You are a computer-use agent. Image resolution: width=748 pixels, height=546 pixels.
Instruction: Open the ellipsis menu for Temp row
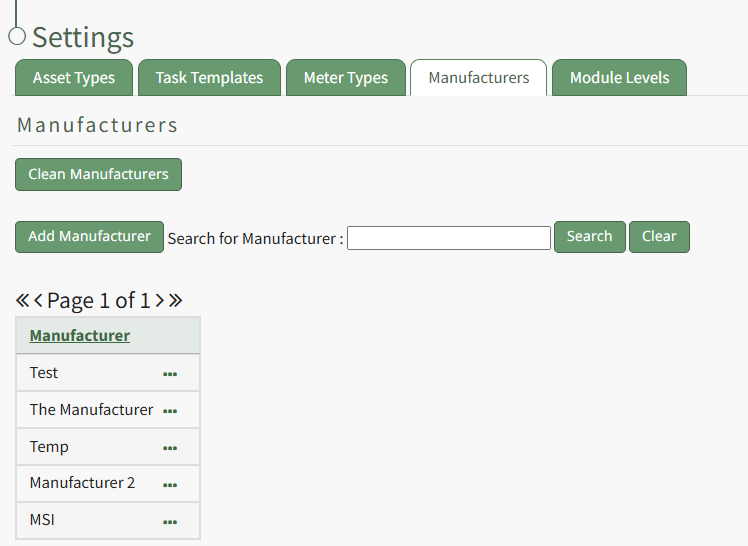(x=170, y=448)
